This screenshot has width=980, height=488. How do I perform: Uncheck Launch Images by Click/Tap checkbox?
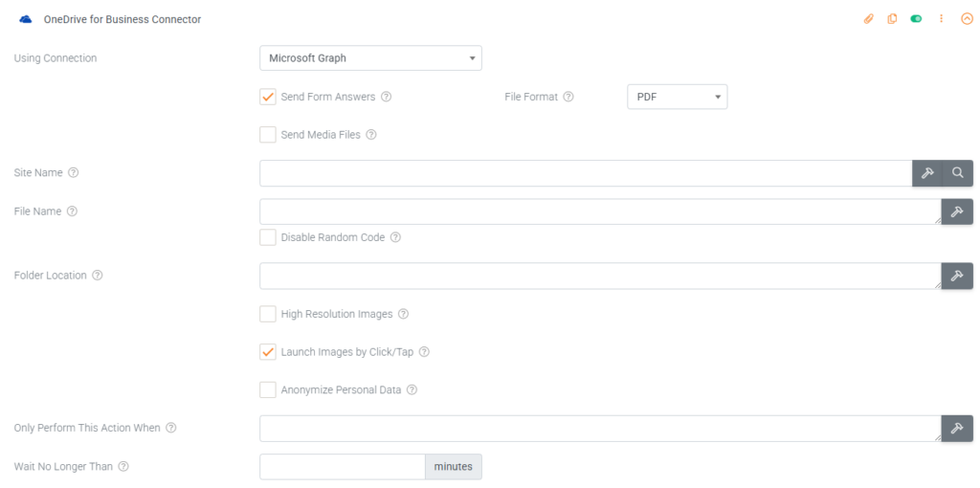pos(268,352)
